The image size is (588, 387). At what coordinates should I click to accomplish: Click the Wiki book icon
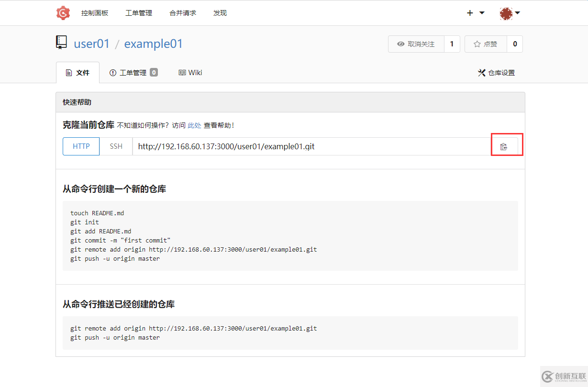pos(181,72)
